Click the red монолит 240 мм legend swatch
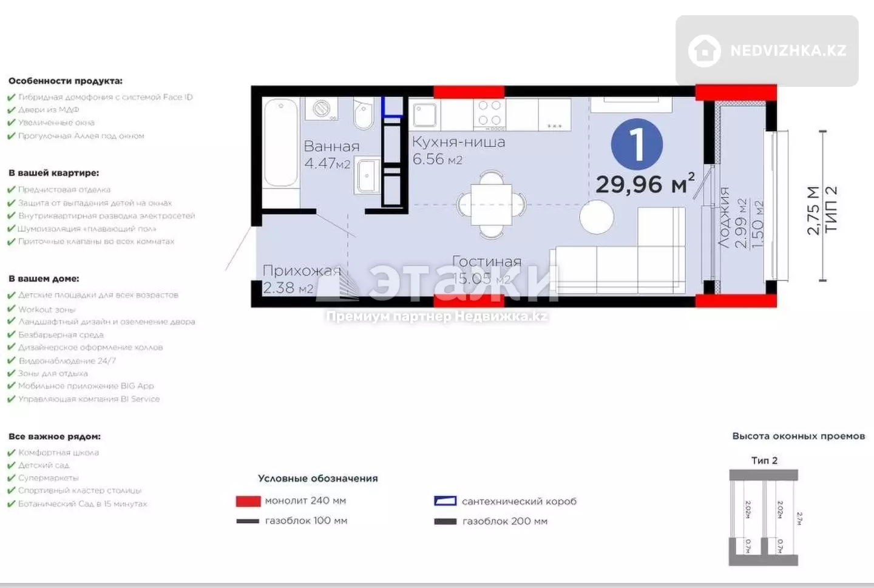 (248, 501)
